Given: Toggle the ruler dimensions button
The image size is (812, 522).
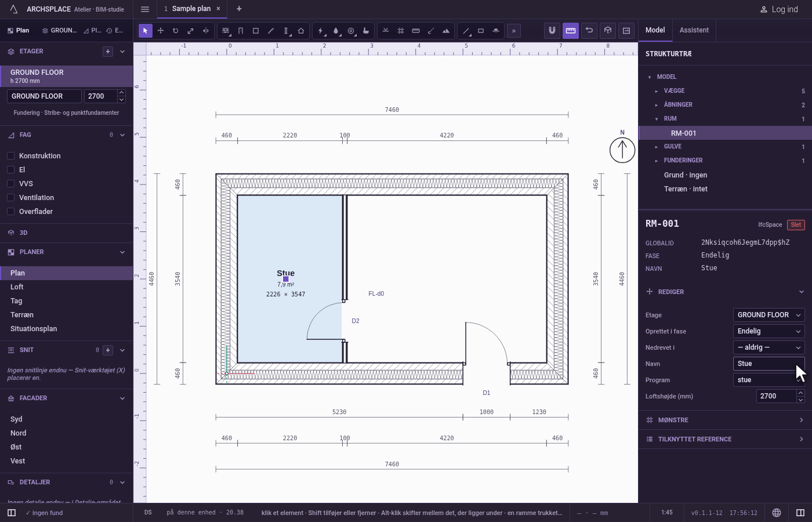Looking at the screenshot, I should click(571, 31).
